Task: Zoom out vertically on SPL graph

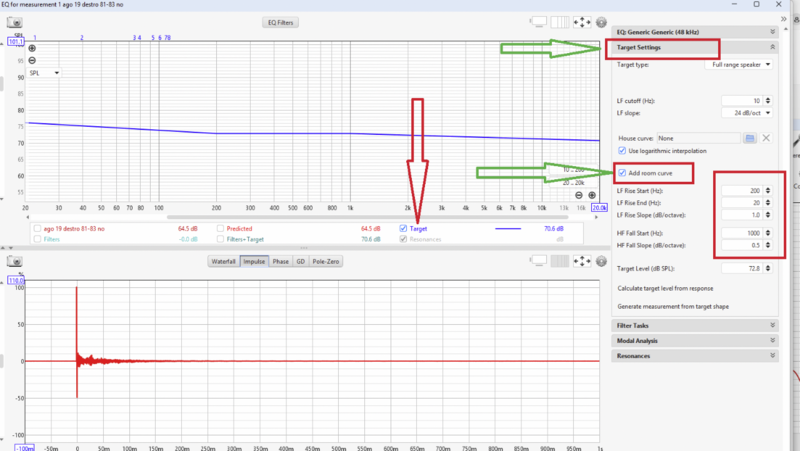Action: click(32, 60)
